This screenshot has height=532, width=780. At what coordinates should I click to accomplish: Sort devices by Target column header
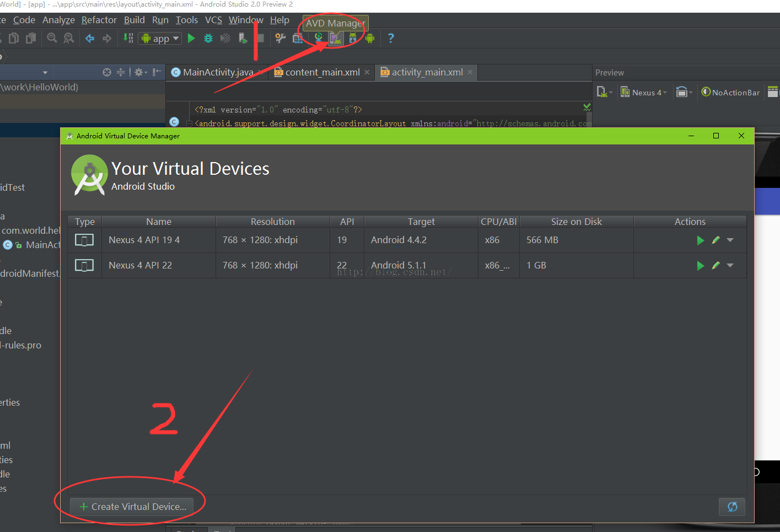[421, 222]
